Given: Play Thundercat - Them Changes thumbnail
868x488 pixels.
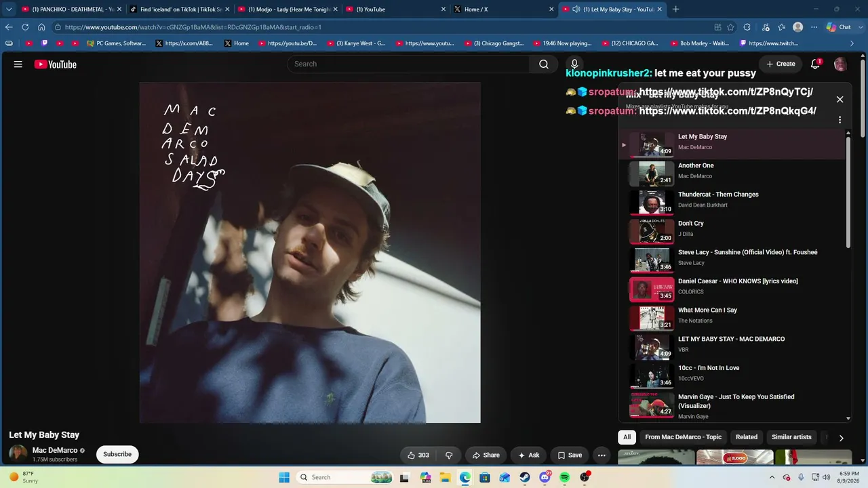Looking at the screenshot, I should 652,202.
